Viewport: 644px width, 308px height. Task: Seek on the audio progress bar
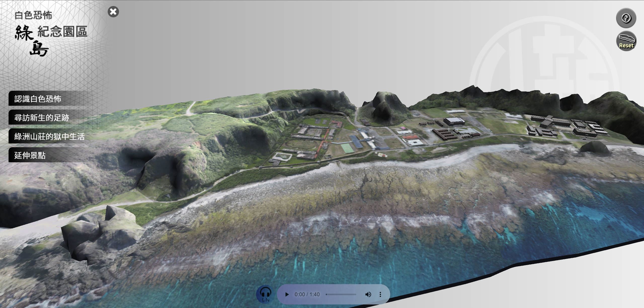(341, 294)
